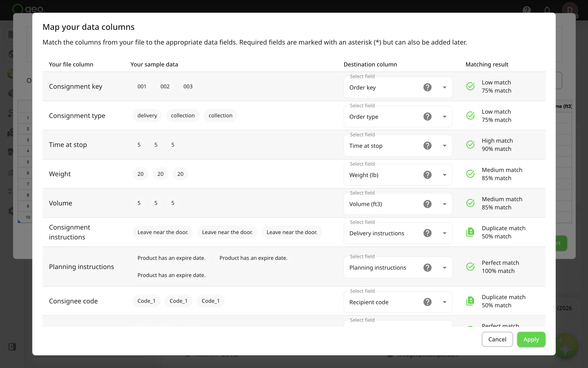Click 'Perfect match' 100% match result text
The height and width of the screenshot is (368, 588).
pyautogui.click(x=500, y=267)
